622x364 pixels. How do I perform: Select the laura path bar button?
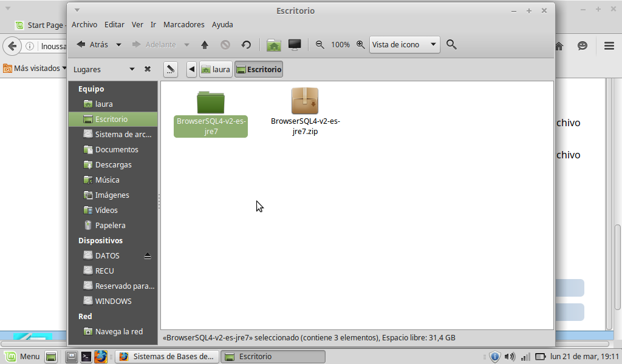coord(216,69)
